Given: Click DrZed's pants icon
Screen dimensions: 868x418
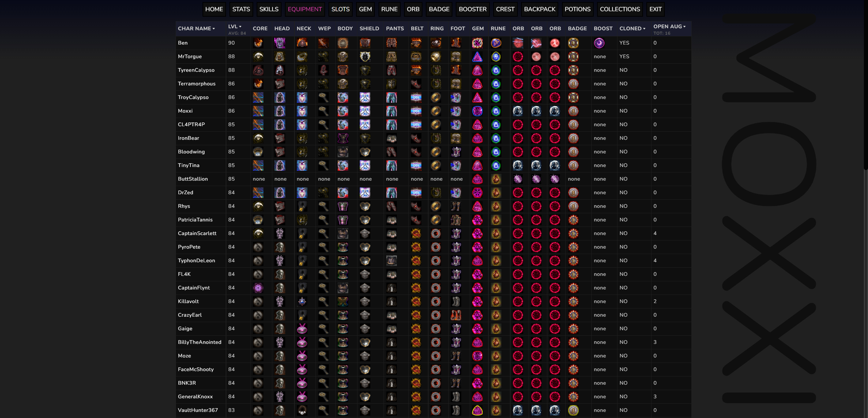Looking at the screenshot, I should pos(391,193).
